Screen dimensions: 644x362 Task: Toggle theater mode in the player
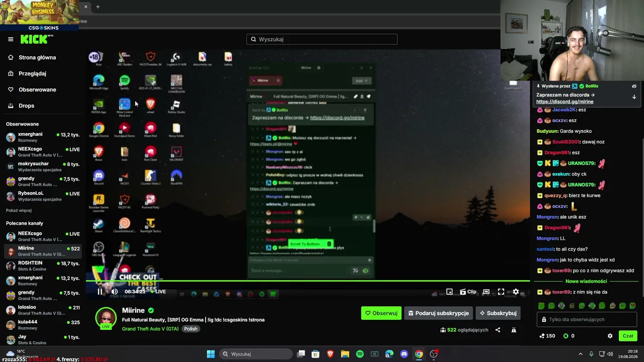[x=486, y=292]
